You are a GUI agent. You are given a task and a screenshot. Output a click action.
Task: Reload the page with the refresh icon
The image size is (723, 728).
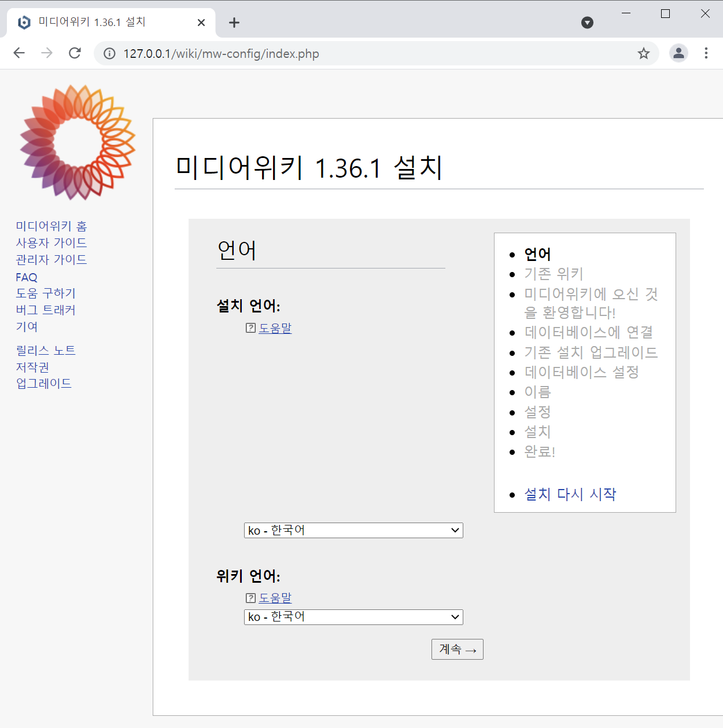click(x=75, y=53)
